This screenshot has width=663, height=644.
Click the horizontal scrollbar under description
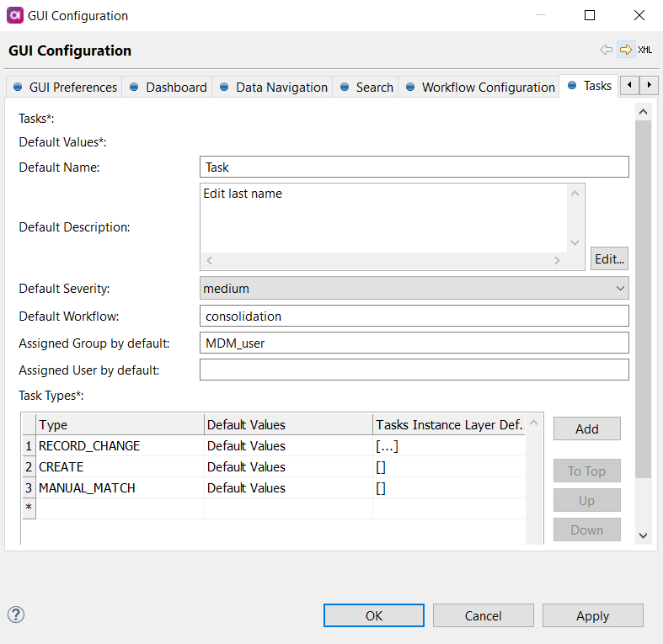382,261
